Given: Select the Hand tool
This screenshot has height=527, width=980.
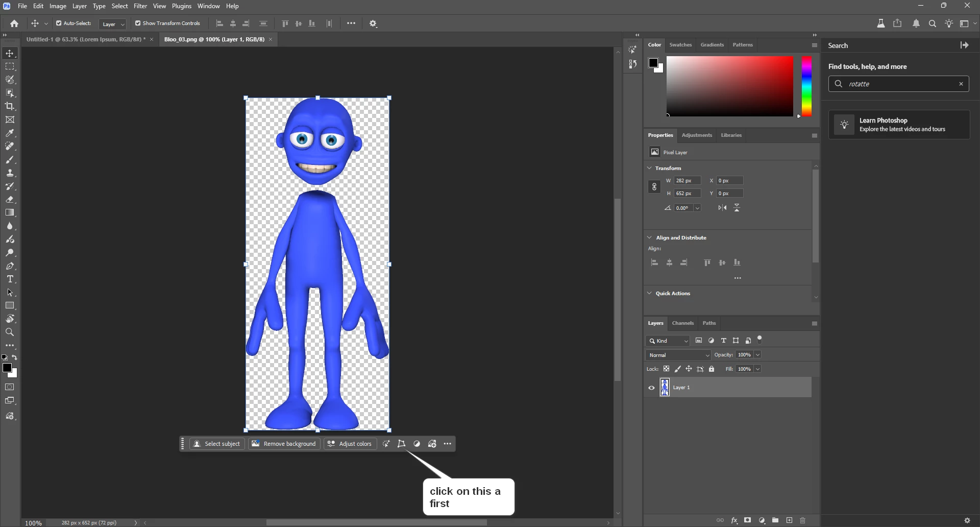Looking at the screenshot, I should pos(10,319).
